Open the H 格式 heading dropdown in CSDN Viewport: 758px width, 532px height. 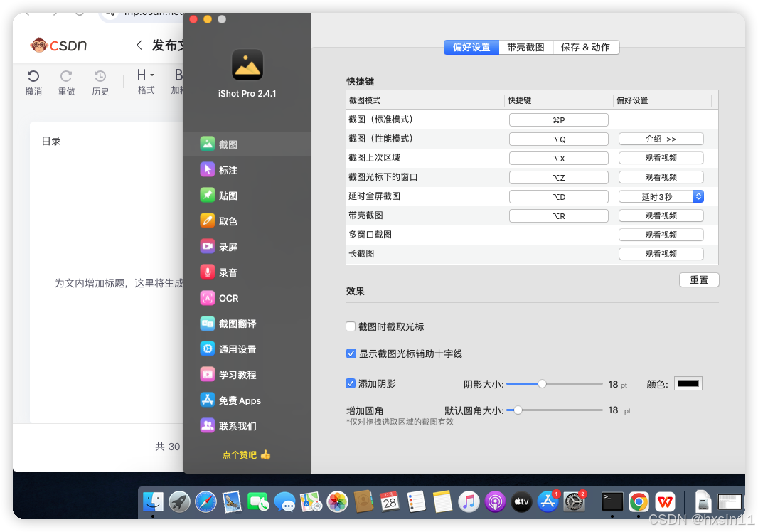(x=146, y=81)
